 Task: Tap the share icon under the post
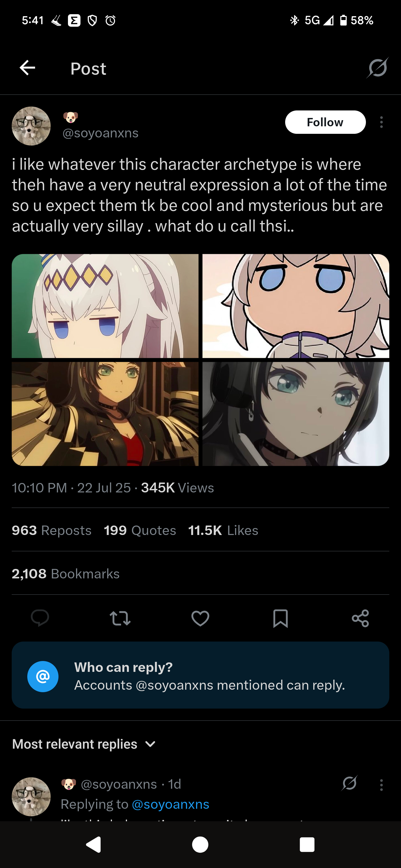point(361,618)
